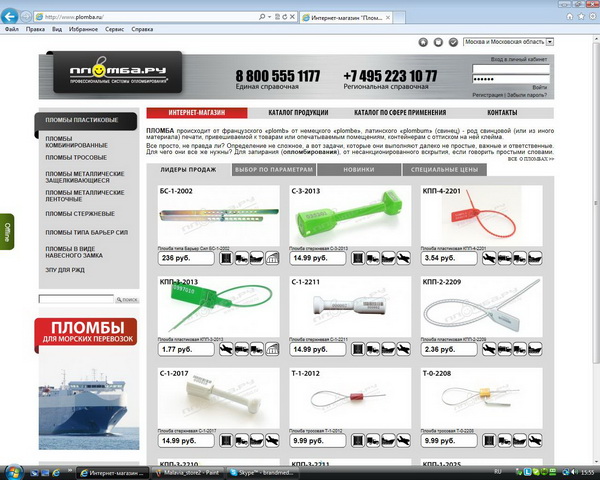
Task: Open the Правка menu
Action: coord(35,29)
